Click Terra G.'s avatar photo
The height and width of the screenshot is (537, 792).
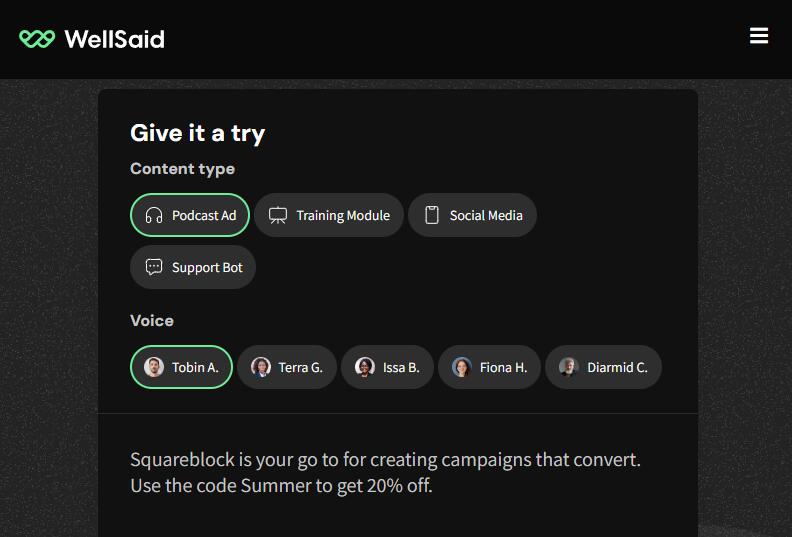pyautogui.click(x=261, y=367)
